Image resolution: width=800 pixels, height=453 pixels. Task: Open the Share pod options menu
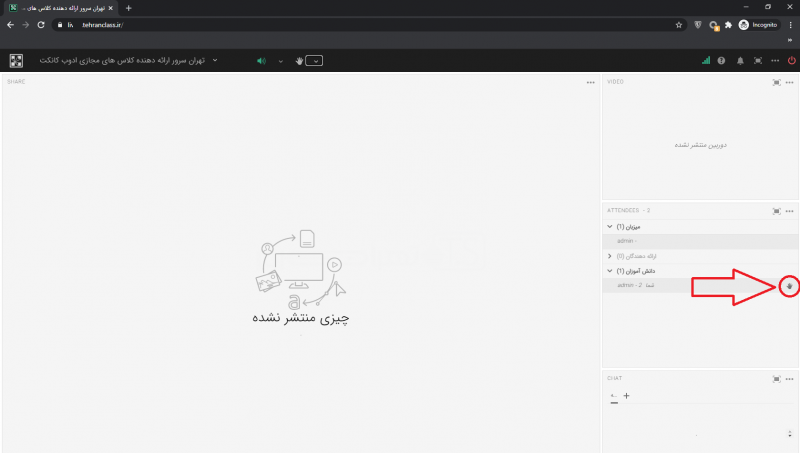(x=590, y=82)
